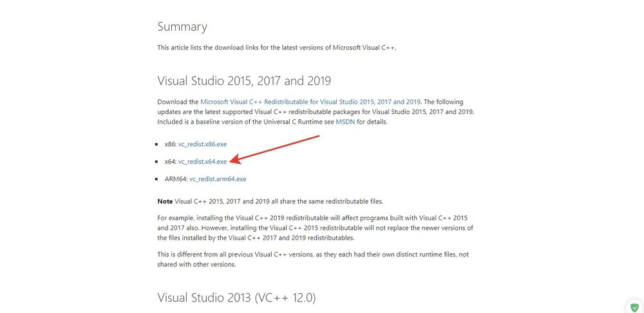Screen dimensions: 644x313
Task: Click the Summary heading
Action: [182, 27]
